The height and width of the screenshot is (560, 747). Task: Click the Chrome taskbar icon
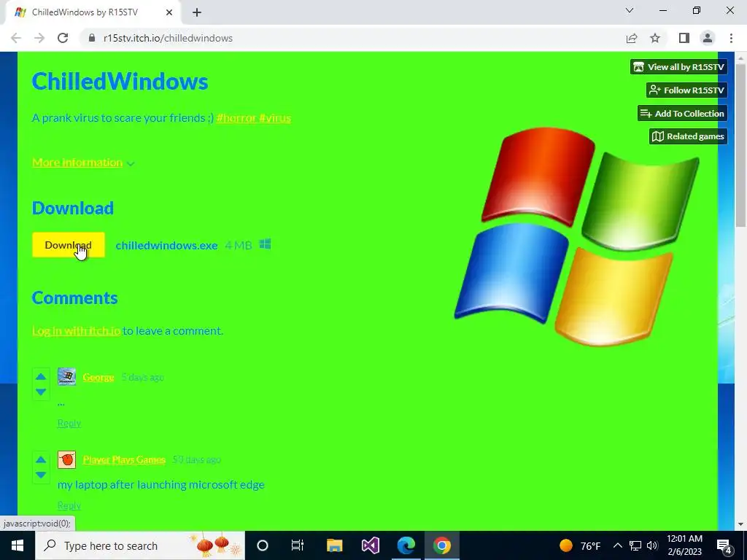441,545
